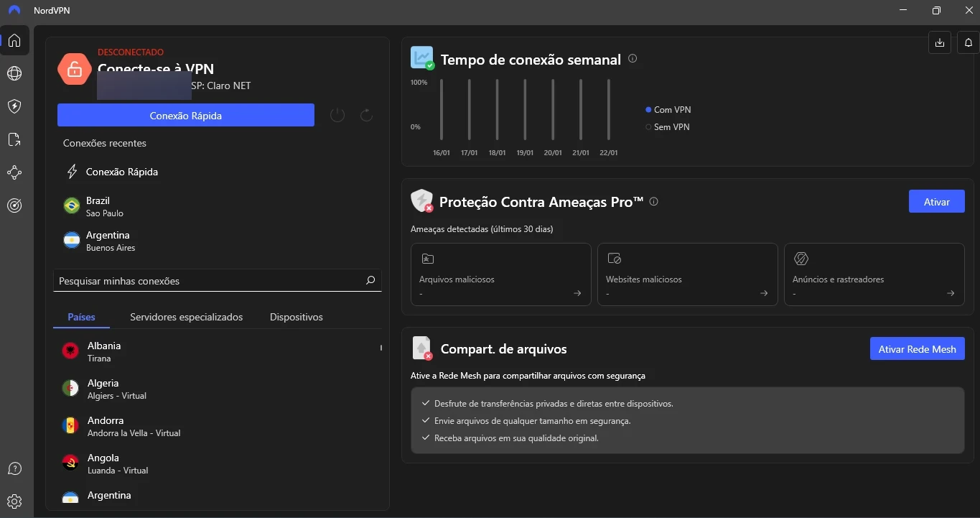Screen dimensions: 980x518
Task: Select Algeria Algiers - Virtual in the list
Action: tap(217, 389)
